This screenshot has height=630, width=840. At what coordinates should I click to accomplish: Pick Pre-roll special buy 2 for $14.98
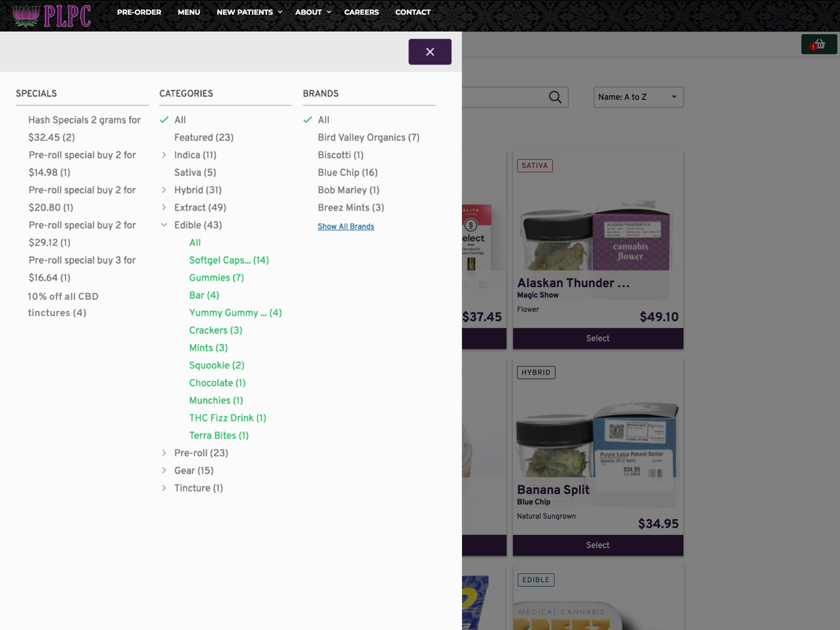click(x=82, y=164)
